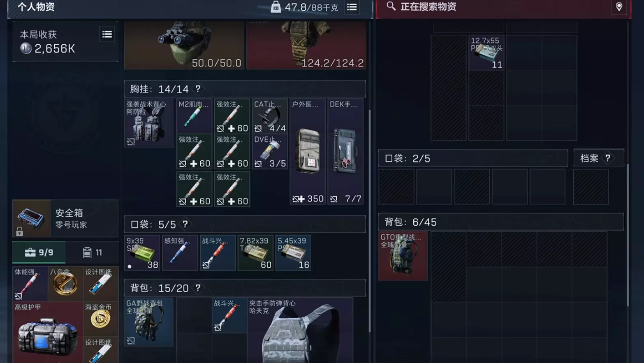
Task: Pick the 户外医疗 medical kit with 350
Action: point(308,152)
